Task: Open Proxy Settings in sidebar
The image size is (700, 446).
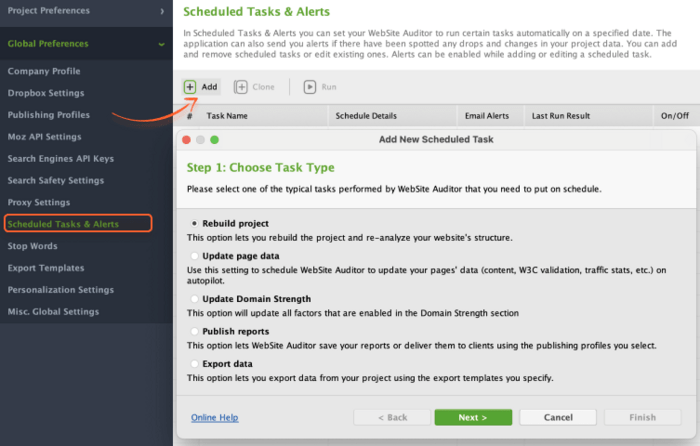Action: click(x=38, y=202)
